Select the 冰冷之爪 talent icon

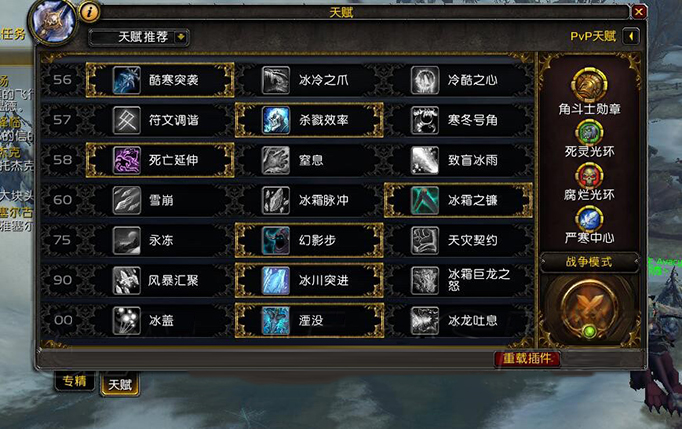coord(276,80)
